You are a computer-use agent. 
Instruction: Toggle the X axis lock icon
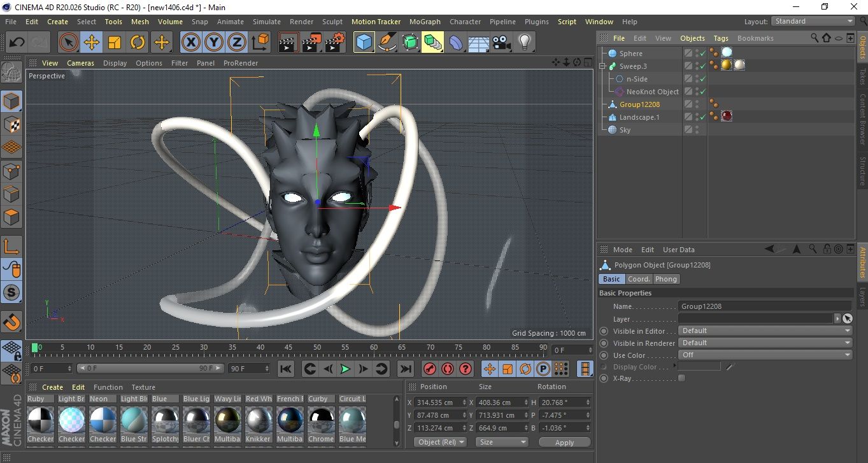point(190,43)
